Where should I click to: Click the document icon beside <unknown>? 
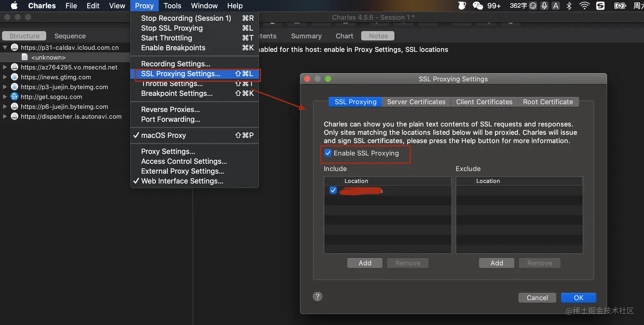[25, 57]
